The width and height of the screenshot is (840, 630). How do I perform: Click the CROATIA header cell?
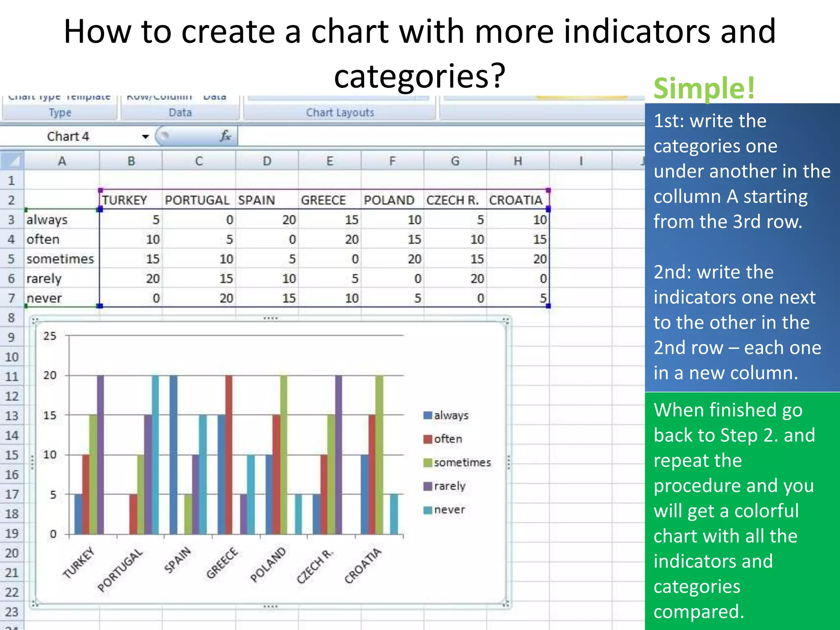[x=518, y=200]
